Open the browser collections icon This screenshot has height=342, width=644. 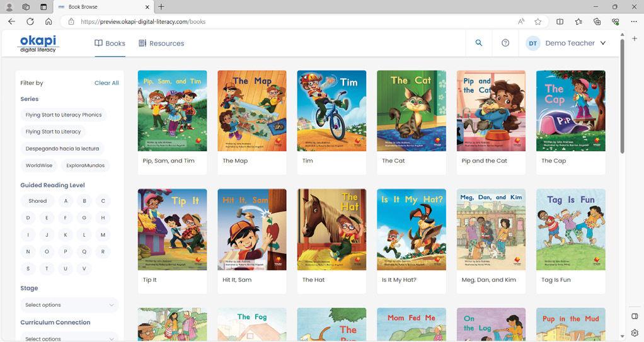[597, 21]
